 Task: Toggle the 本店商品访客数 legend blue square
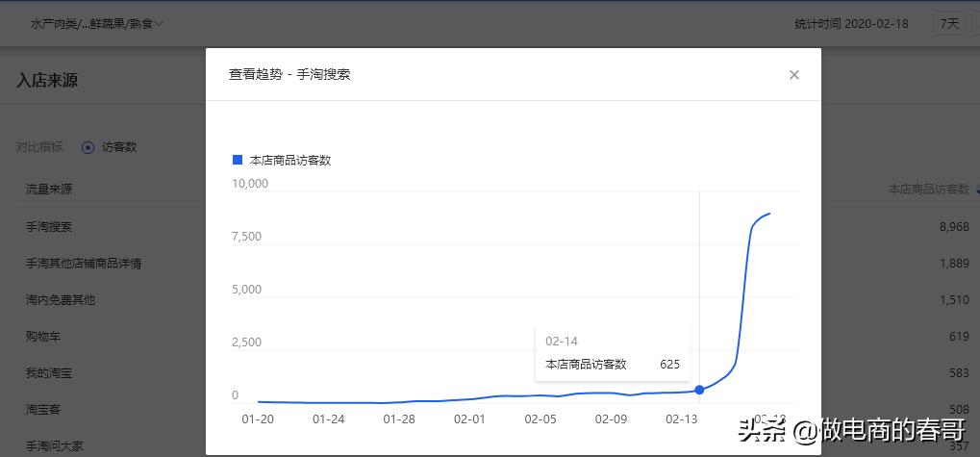[x=238, y=160]
